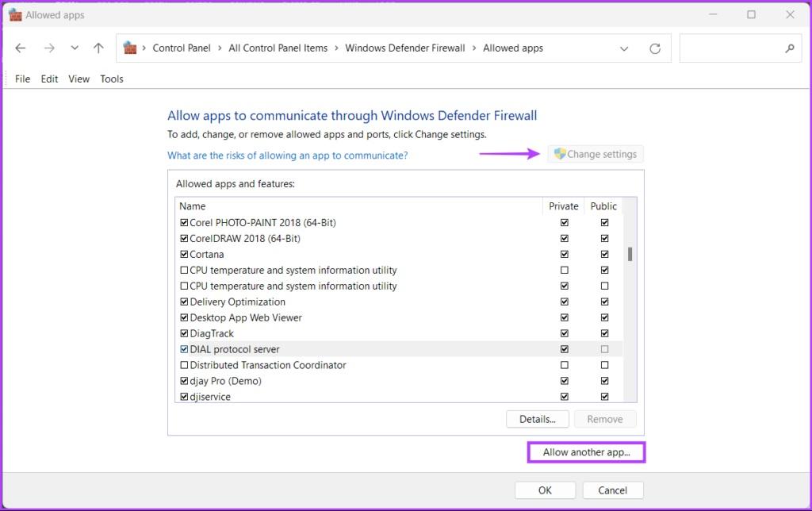Click the firewall icon in address bar
This screenshot has width=812, height=511.
click(130, 48)
